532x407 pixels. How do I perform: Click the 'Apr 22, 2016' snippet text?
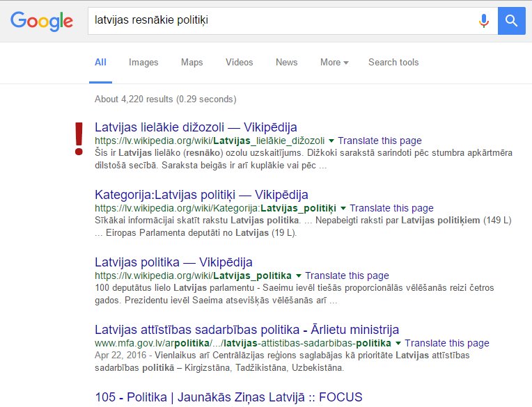click(120, 355)
